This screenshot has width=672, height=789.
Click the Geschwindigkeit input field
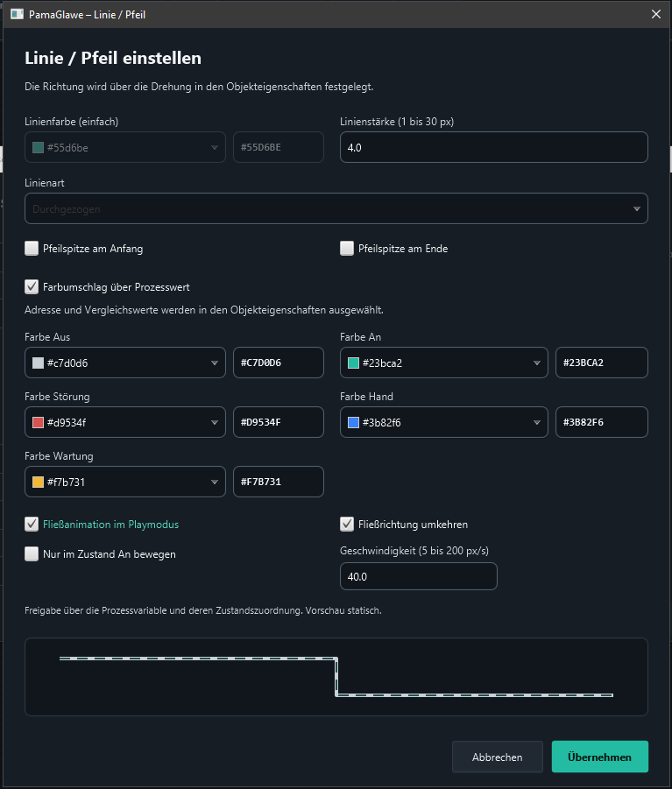[x=418, y=577]
